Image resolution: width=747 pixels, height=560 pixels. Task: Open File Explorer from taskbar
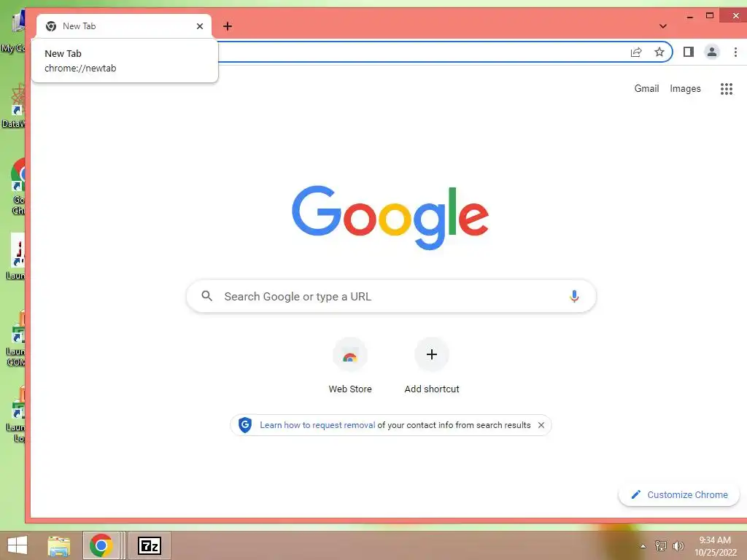59,545
